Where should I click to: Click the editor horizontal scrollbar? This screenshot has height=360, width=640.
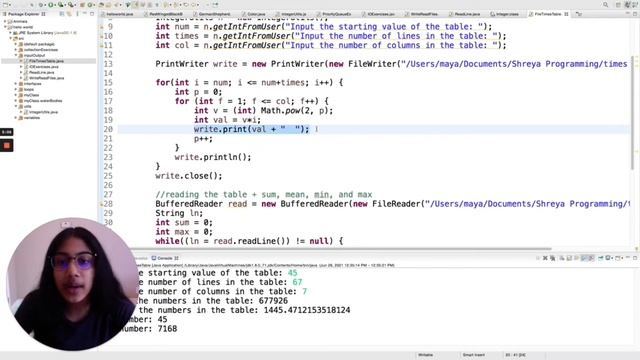(335, 249)
